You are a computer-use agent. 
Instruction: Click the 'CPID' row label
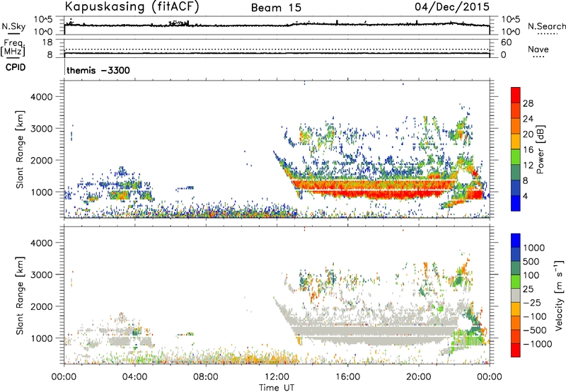(16, 67)
